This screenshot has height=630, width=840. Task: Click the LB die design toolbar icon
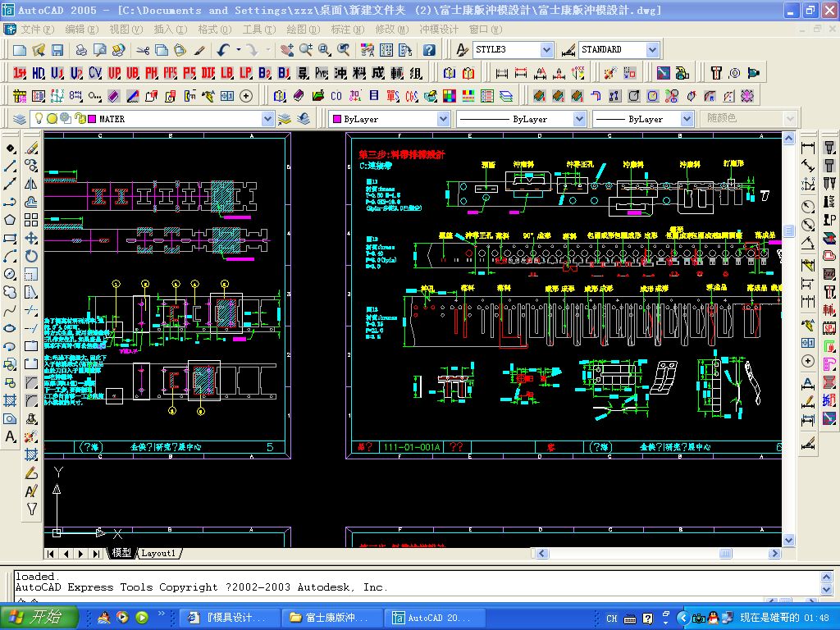click(227, 73)
